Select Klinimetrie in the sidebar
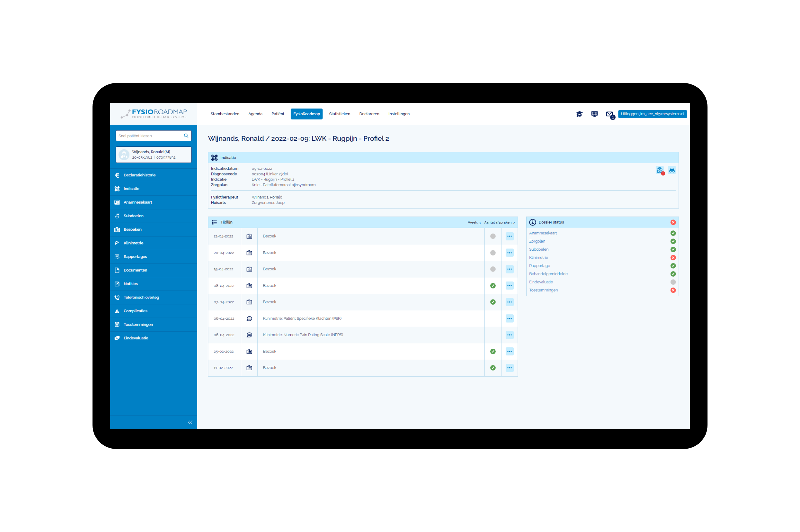This screenshot has height=532, width=800. coord(133,243)
